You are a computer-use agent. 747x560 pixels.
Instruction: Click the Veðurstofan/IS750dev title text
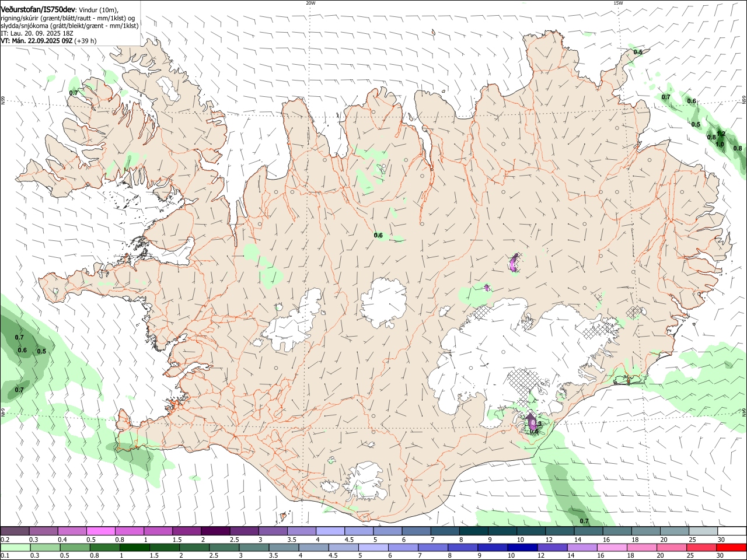pyautogui.click(x=38, y=10)
